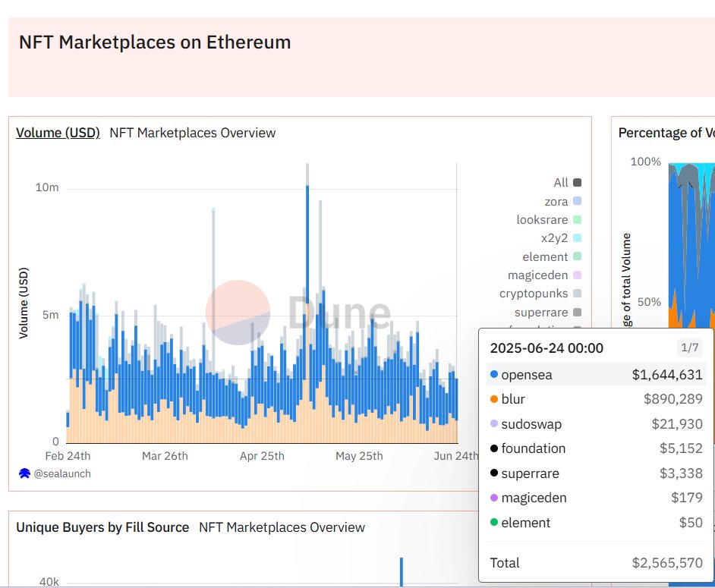Image resolution: width=715 pixels, height=588 pixels.
Task: Select the superrare row in the tooltip
Action: click(x=596, y=473)
